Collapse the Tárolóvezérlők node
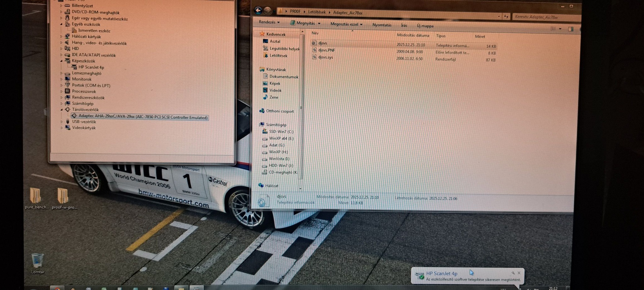 click(x=61, y=109)
